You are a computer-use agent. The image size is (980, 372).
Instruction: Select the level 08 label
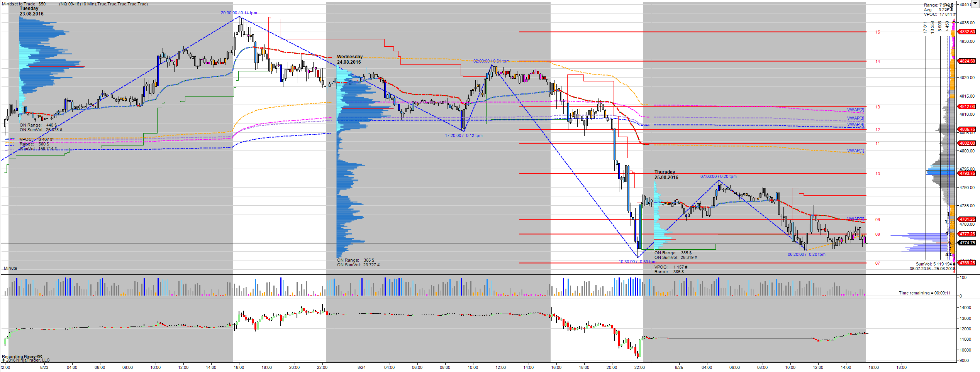coord(878,234)
